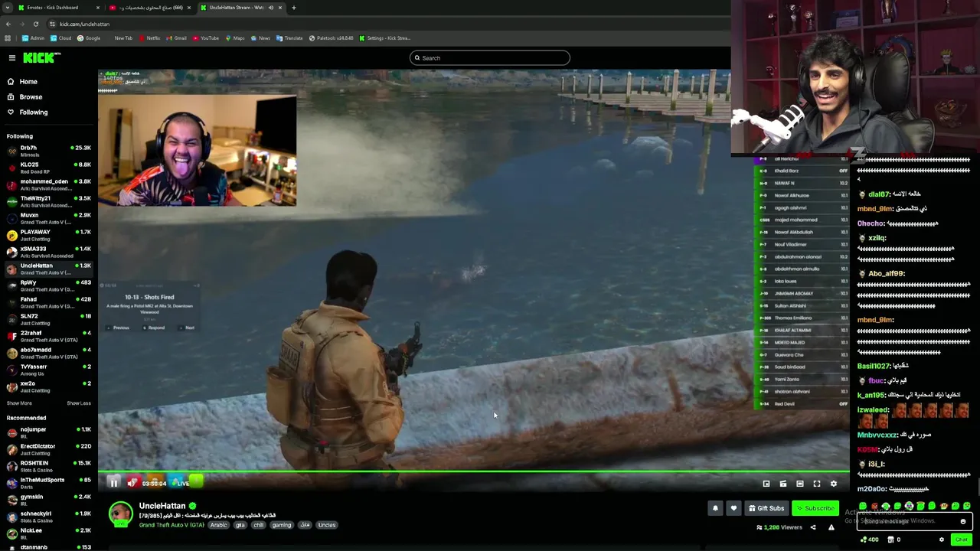
Task: Share the stream via share icon
Action: (x=813, y=527)
